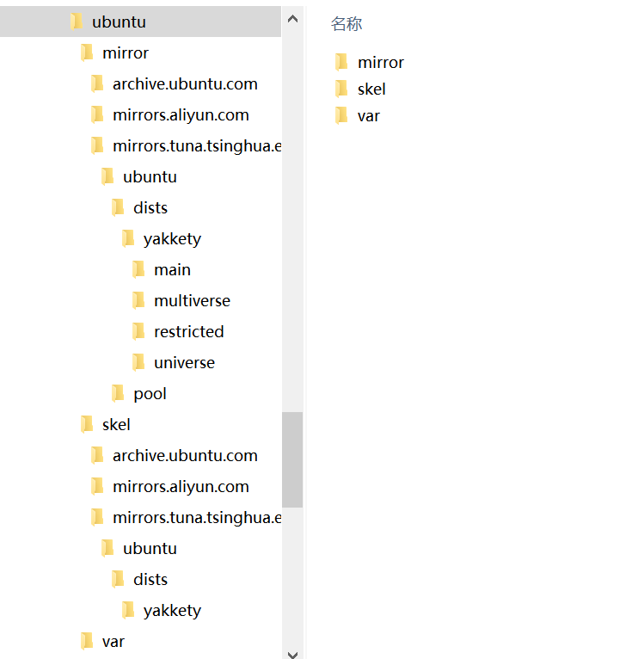644x659 pixels.
Task: Open the restricted folder
Action: 188,331
